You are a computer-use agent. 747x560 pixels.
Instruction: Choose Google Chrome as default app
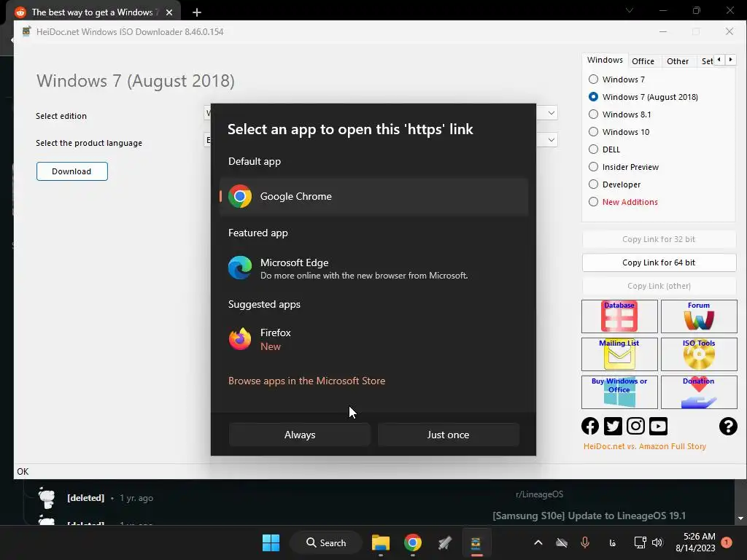click(374, 196)
